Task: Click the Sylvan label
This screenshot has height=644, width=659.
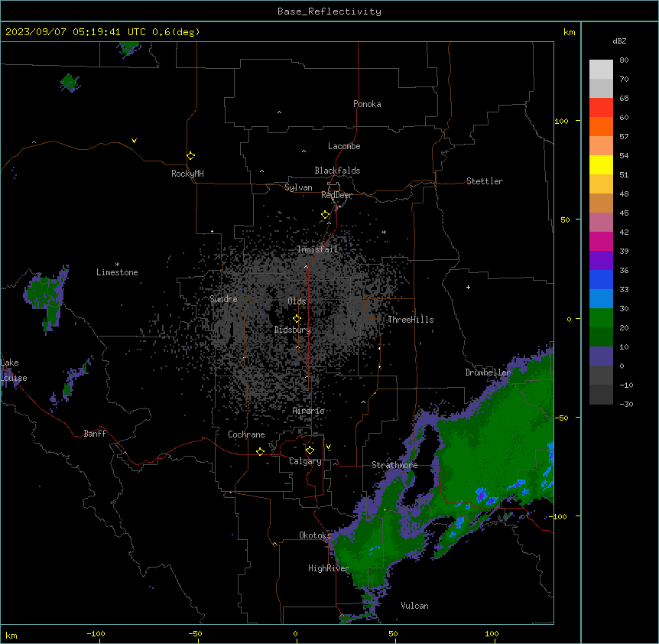Action: 298,187
